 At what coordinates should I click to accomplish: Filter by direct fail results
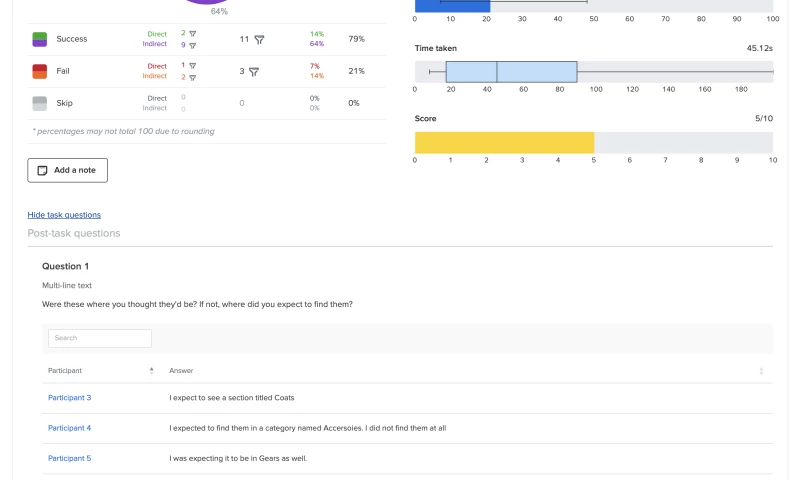pos(192,66)
